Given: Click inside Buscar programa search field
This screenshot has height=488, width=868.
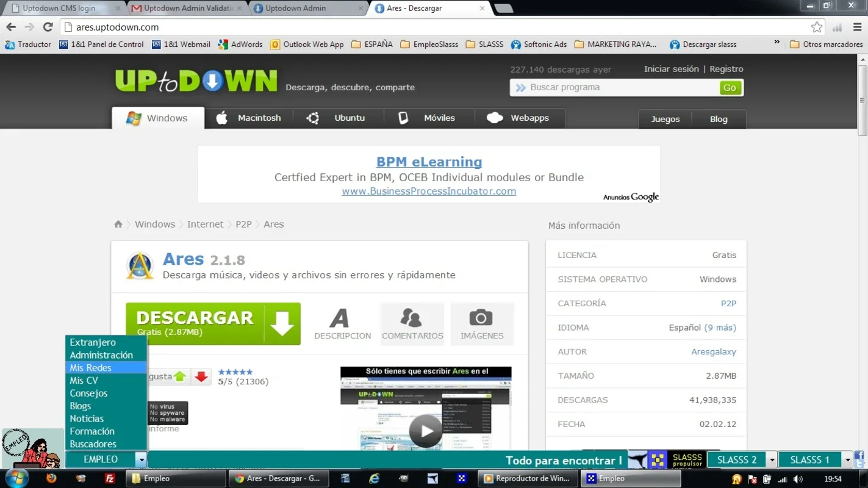Looking at the screenshot, I should 616,87.
